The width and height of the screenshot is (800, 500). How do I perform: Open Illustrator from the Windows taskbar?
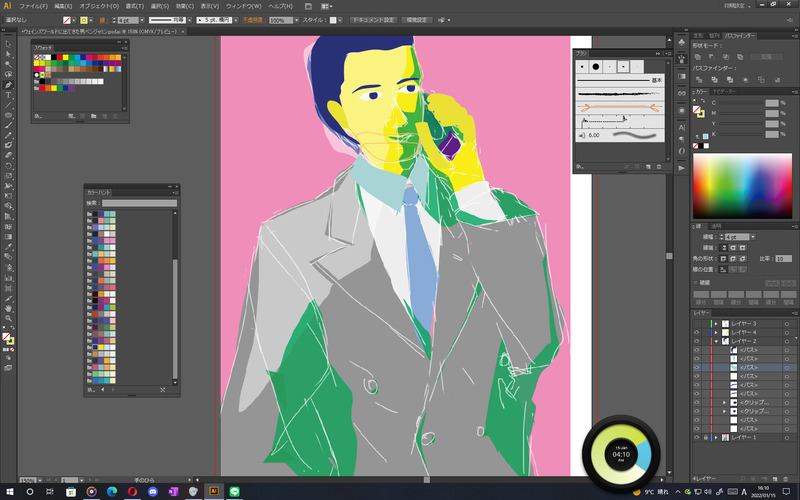pyautogui.click(x=213, y=492)
